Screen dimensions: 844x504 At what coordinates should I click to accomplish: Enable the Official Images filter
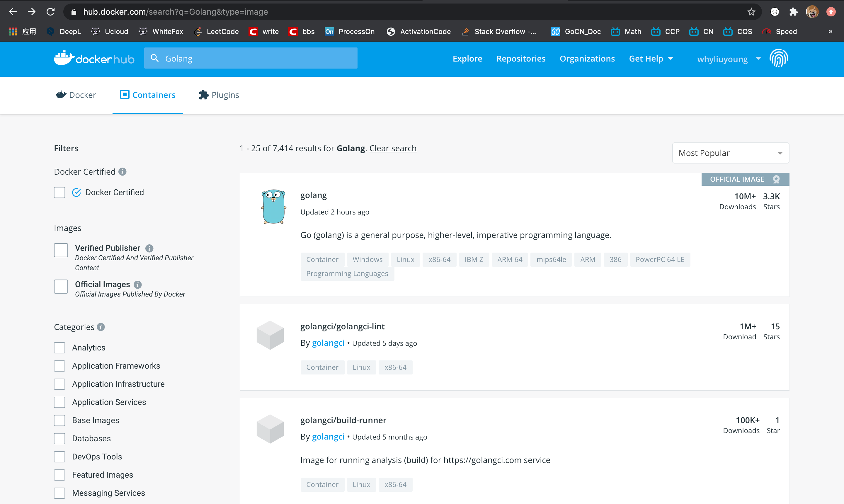tap(61, 286)
